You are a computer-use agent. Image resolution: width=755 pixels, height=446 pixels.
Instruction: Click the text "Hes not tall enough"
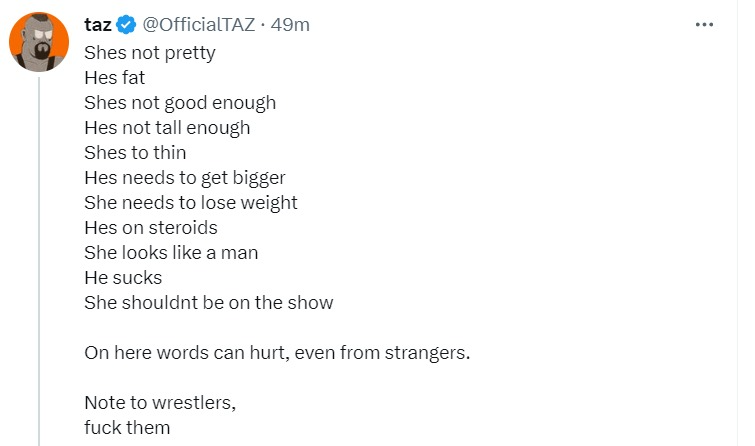coord(167,127)
